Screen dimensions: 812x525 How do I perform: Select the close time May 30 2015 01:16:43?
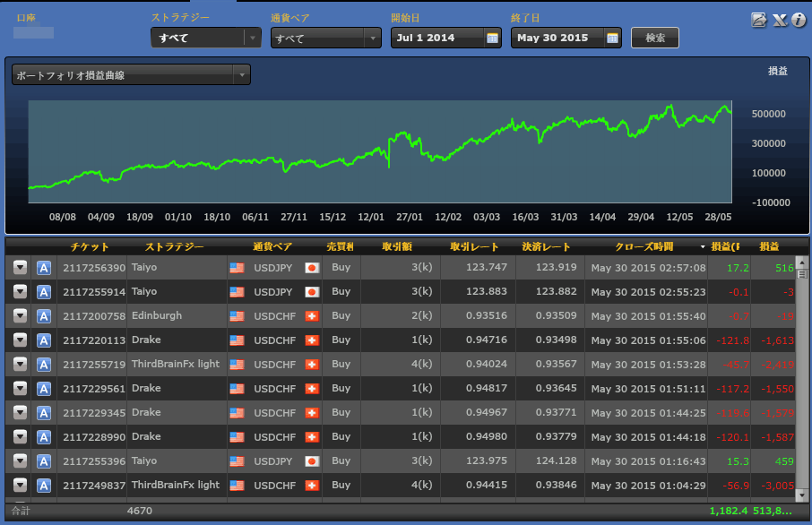(x=648, y=461)
